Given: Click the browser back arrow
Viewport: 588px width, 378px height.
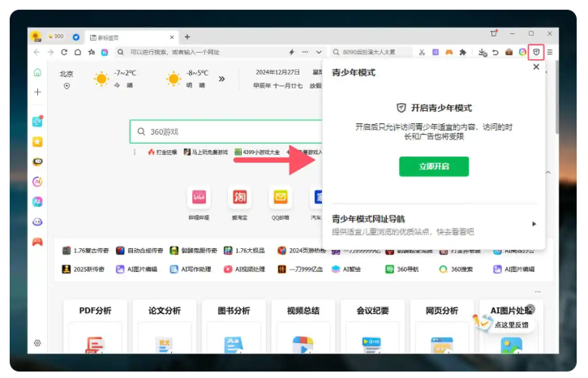Looking at the screenshot, I should click(x=36, y=52).
